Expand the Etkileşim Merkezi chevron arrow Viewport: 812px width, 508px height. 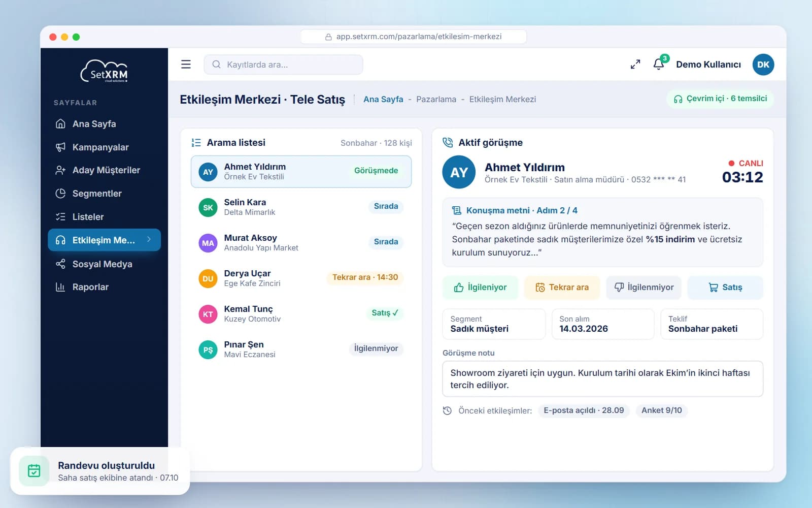click(x=149, y=239)
